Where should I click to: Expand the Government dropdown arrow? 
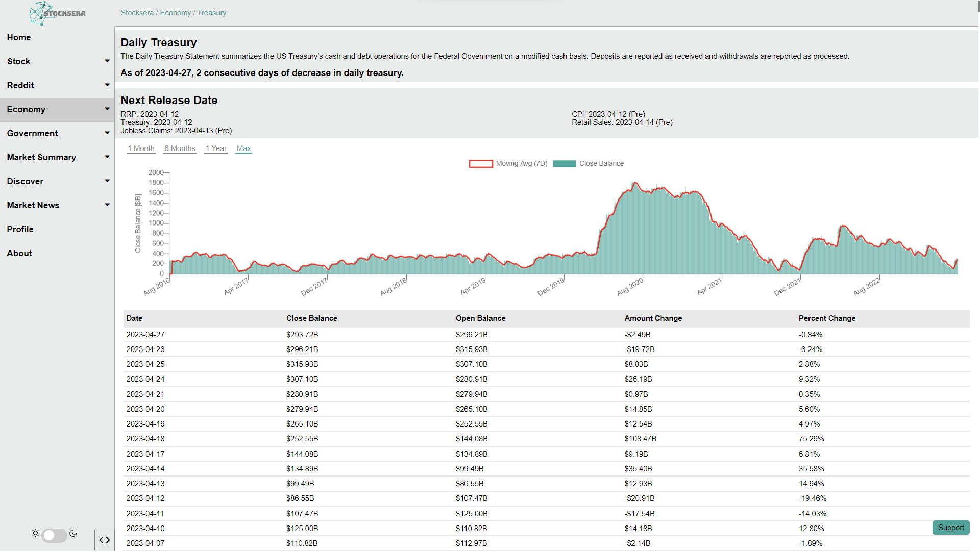pyautogui.click(x=107, y=133)
